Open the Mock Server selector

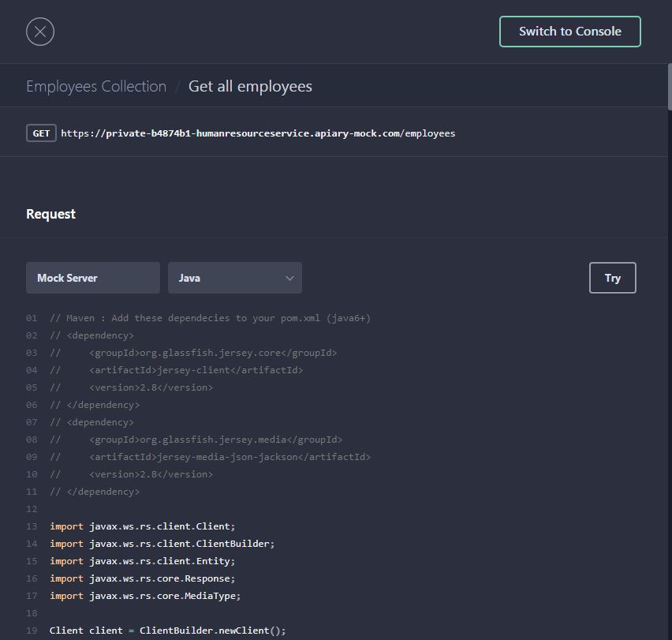[93, 278]
